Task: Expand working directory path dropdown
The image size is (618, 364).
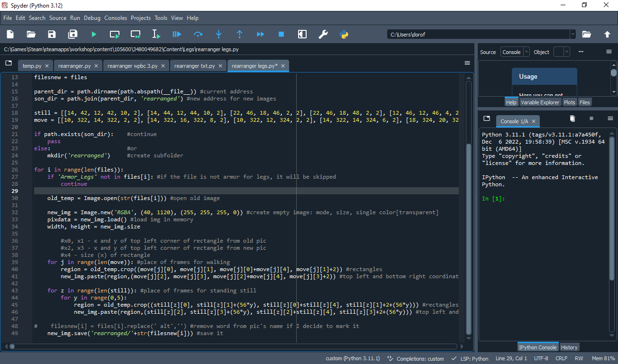Action: tap(573, 34)
